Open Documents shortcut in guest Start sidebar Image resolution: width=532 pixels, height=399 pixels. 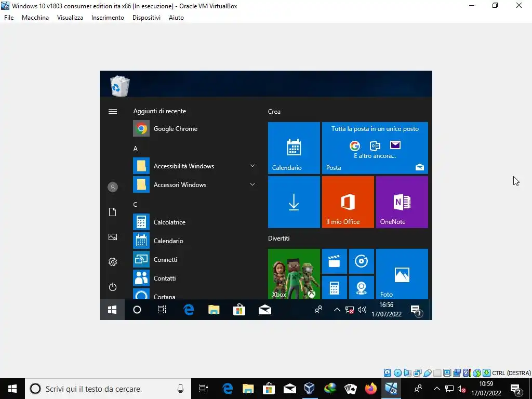(x=113, y=212)
